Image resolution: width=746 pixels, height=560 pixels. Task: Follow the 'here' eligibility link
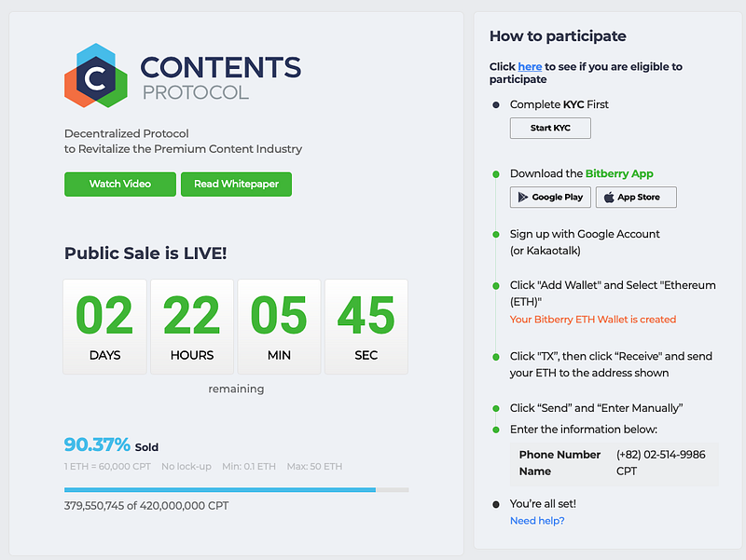[x=530, y=66]
